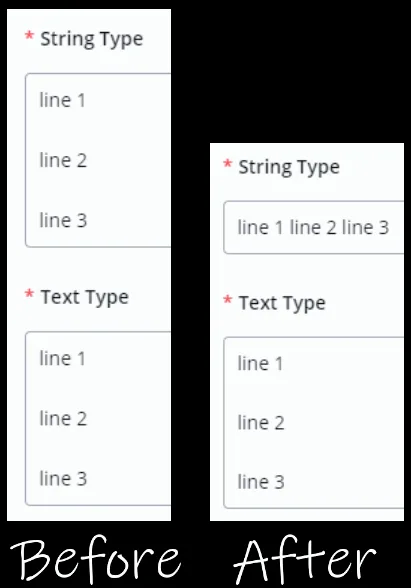Click the red asterisk beside After String Type
The width and height of the screenshot is (411, 588).
(x=227, y=164)
